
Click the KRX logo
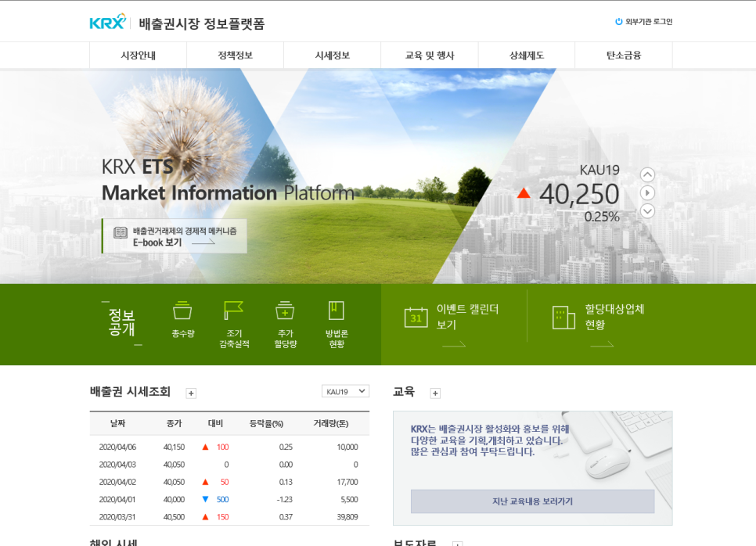[x=107, y=22]
